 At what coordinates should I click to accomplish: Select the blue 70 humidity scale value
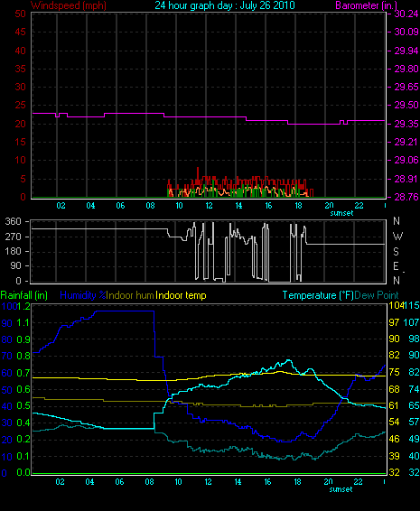pos(7,356)
